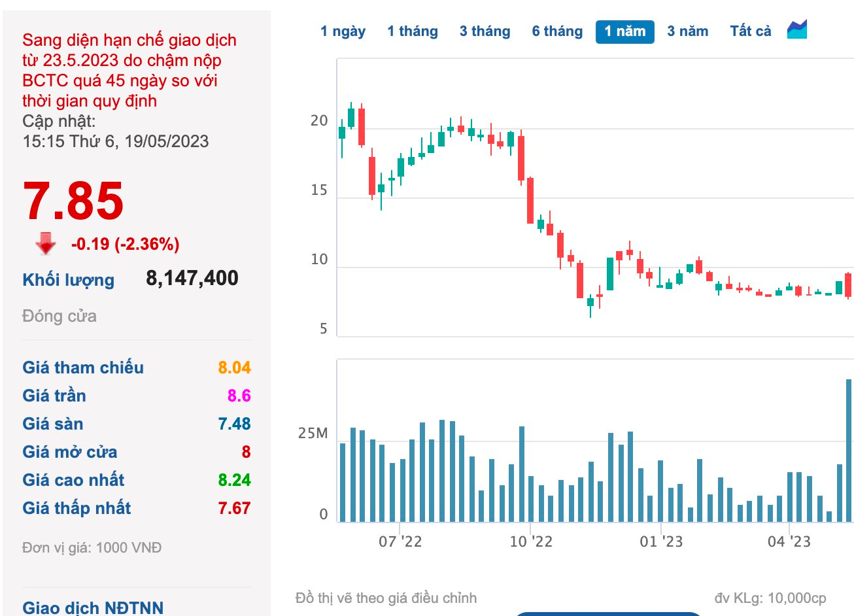Click the '01 '23' date axis label
The image size is (854, 616).
tap(661, 541)
